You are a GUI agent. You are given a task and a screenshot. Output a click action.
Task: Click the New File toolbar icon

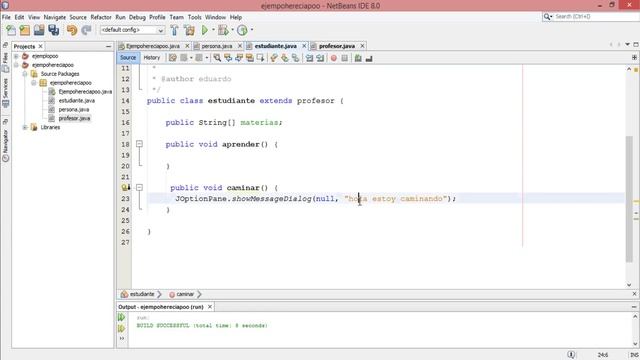pyautogui.click(x=11, y=30)
